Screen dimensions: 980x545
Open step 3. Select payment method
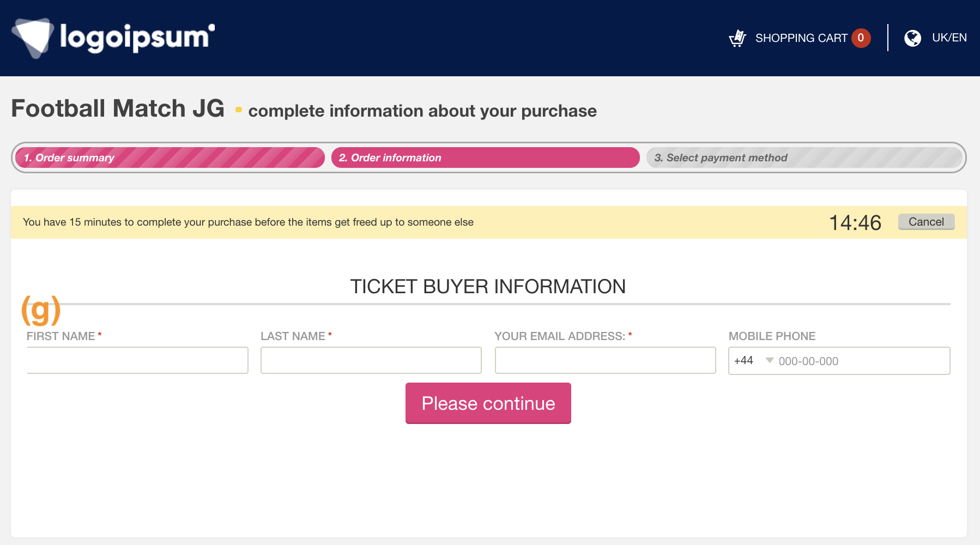804,158
